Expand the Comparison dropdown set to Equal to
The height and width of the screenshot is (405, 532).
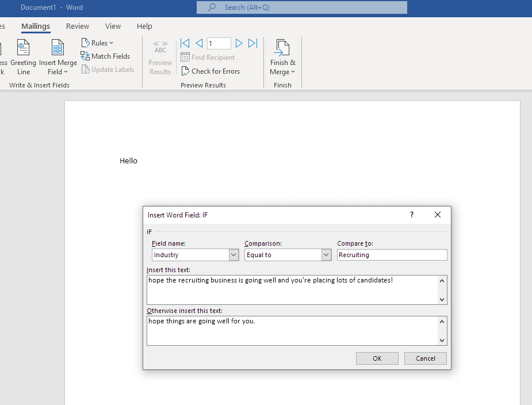click(x=326, y=254)
